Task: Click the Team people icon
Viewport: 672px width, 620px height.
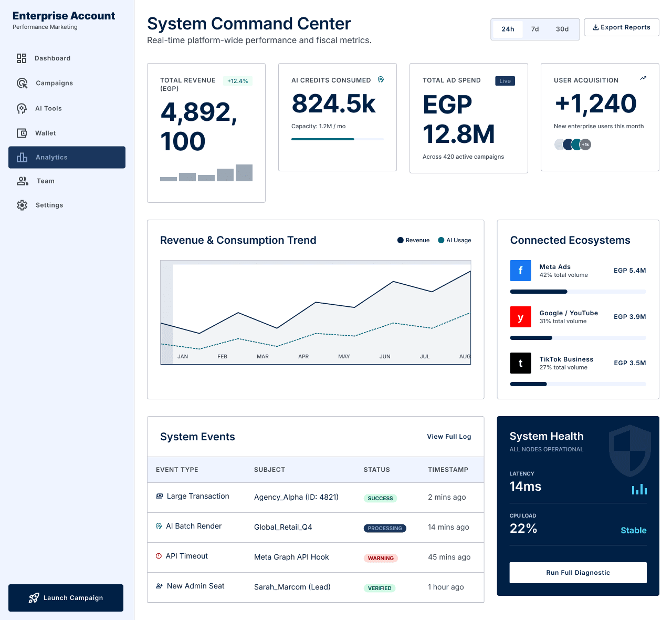Action: click(23, 181)
